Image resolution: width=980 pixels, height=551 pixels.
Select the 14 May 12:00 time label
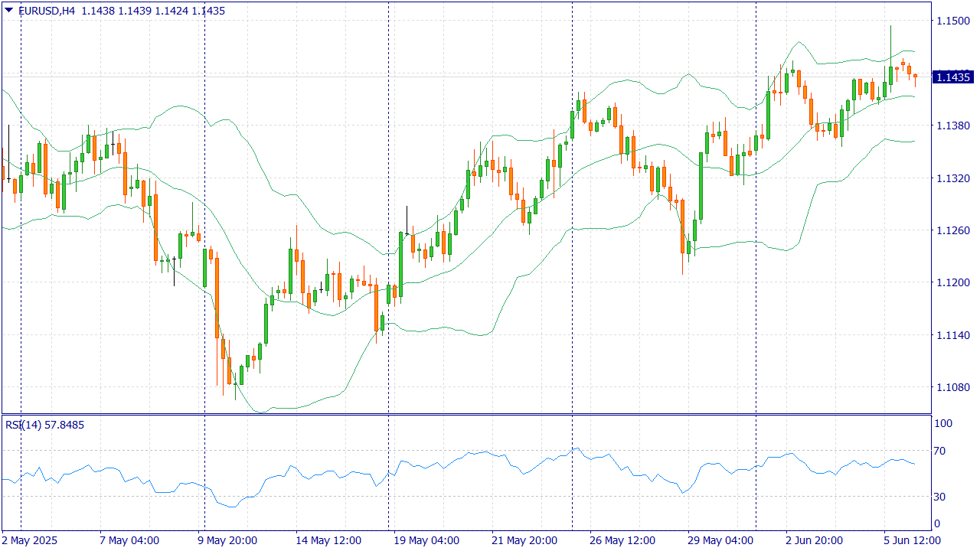[328, 540]
